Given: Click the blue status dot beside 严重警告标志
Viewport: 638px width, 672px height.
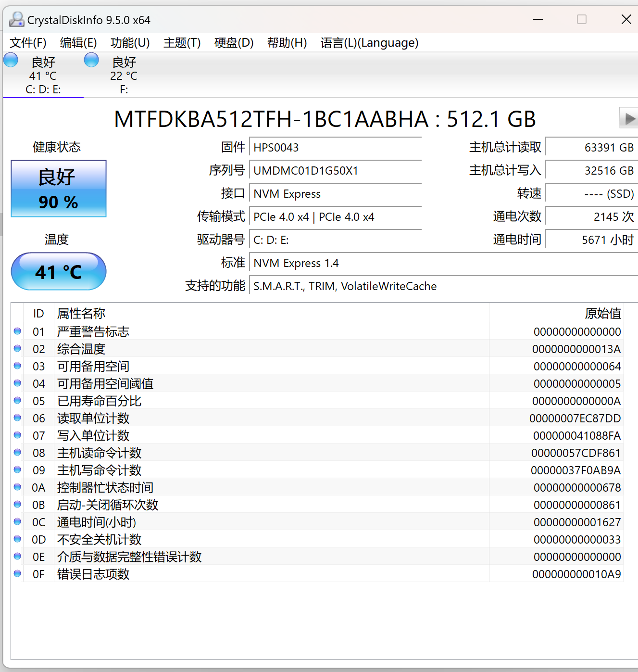Looking at the screenshot, I should pos(17,330).
